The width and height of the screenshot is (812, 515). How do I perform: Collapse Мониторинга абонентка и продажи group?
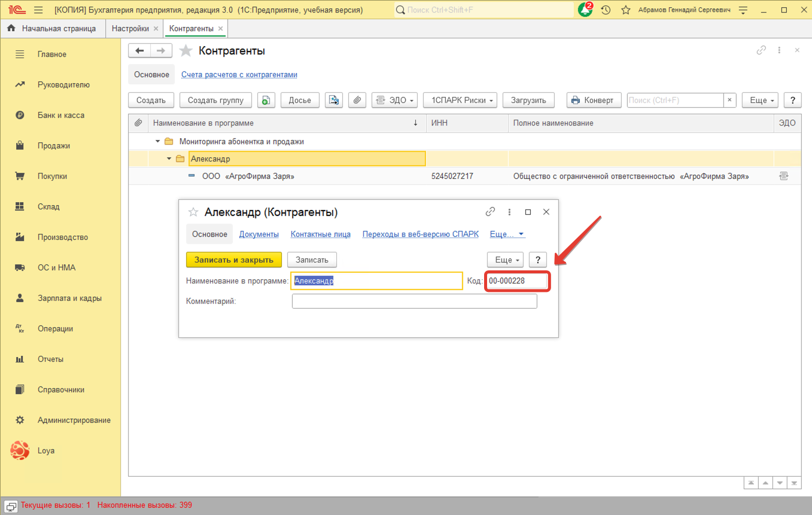(157, 142)
